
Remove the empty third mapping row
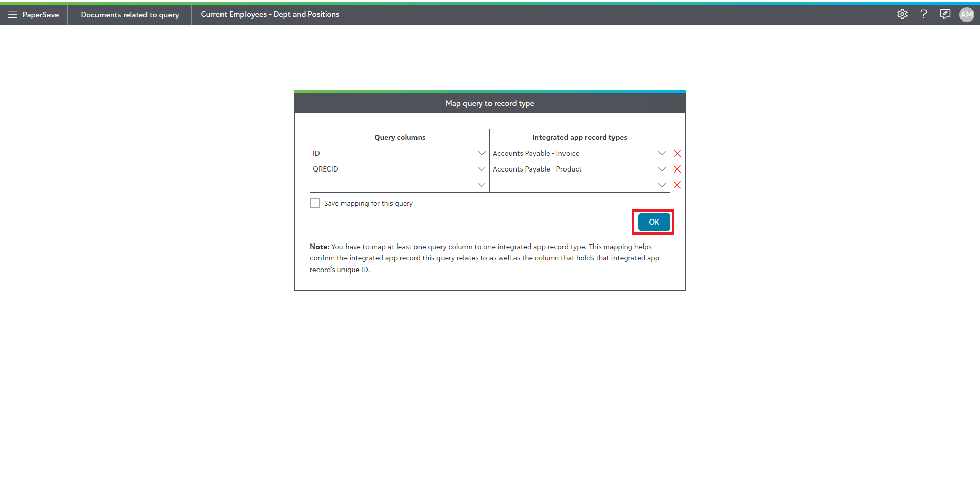tap(677, 185)
